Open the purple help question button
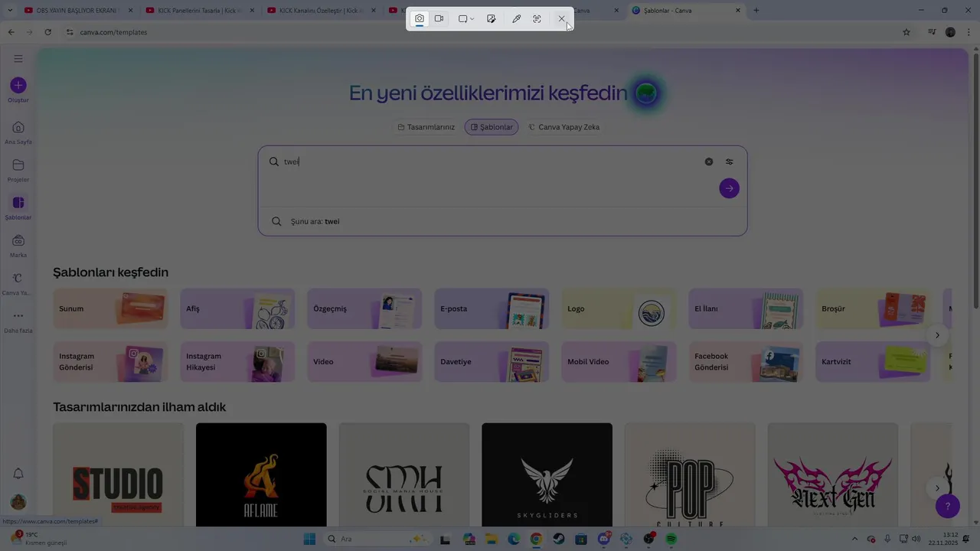Screen dimensions: 980x551 948,506
